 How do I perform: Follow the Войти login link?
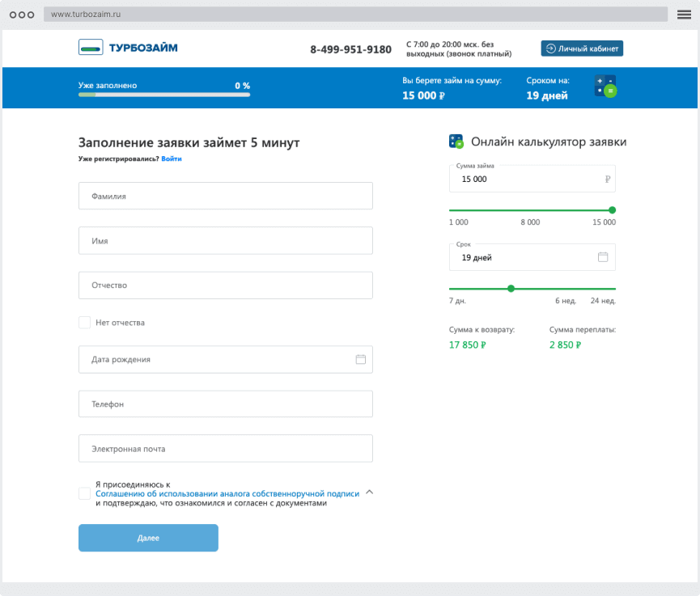pyautogui.click(x=172, y=159)
